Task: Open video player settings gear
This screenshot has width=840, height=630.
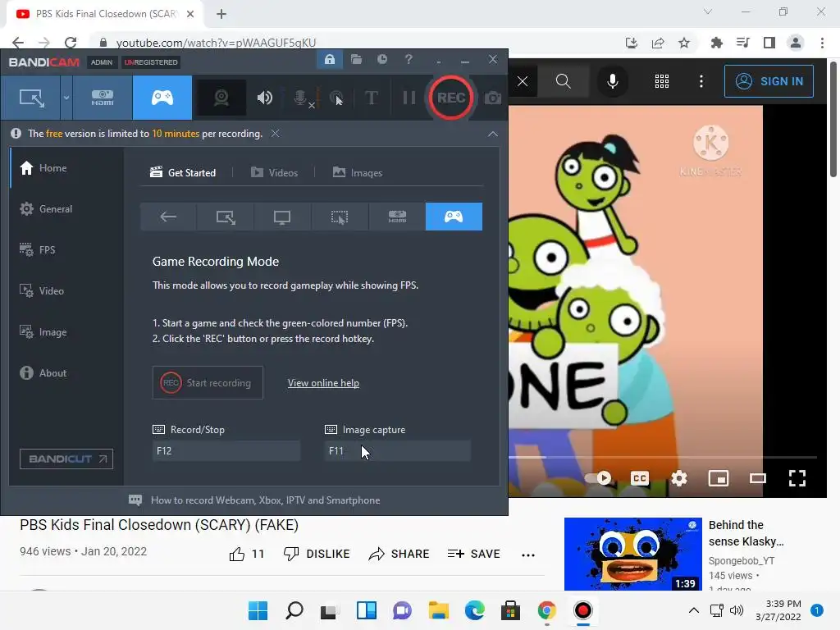Action: pos(679,478)
